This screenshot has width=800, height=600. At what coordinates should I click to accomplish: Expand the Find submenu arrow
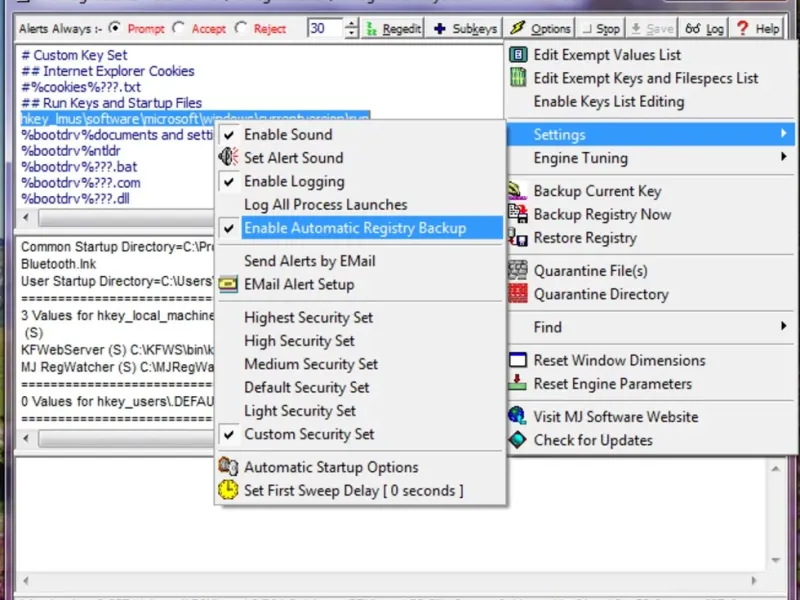tap(784, 326)
